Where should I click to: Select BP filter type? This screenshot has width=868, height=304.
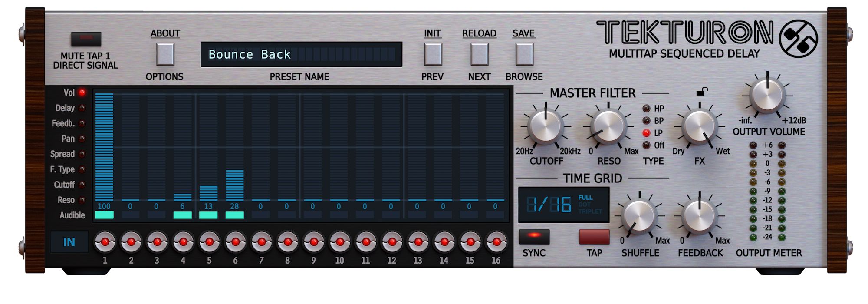(x=647, y=120)
